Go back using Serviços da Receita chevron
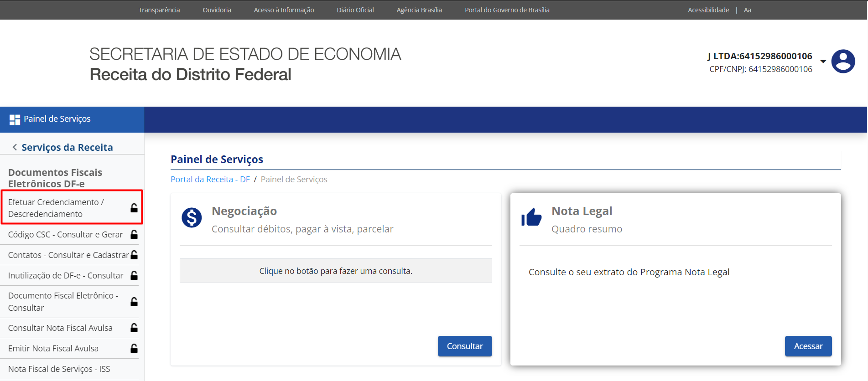Screen dimensions: 868x381 [x=15, y=147]
